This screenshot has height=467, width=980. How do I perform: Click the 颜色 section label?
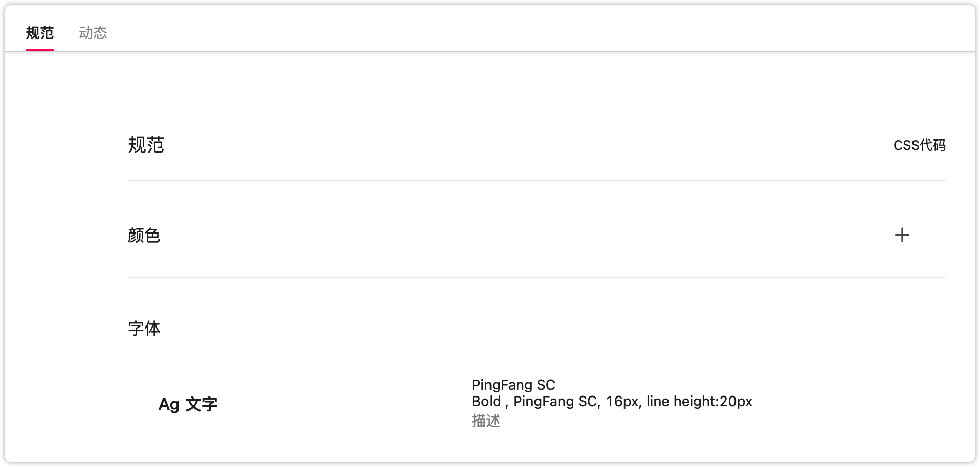click(144, 236)
